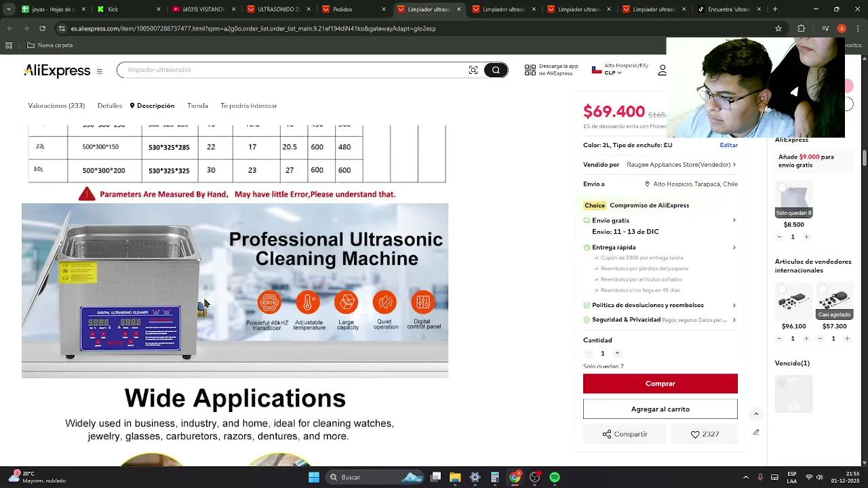Open the Chrome apps grid icon
Viewport: 868px width, 488px height.
click(9, 45)
